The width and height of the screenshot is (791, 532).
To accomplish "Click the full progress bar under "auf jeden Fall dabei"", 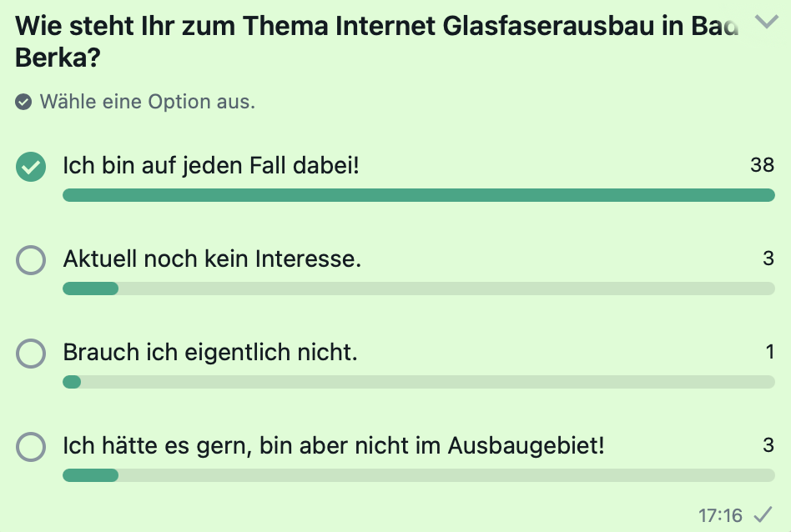I will coord(418,195).
